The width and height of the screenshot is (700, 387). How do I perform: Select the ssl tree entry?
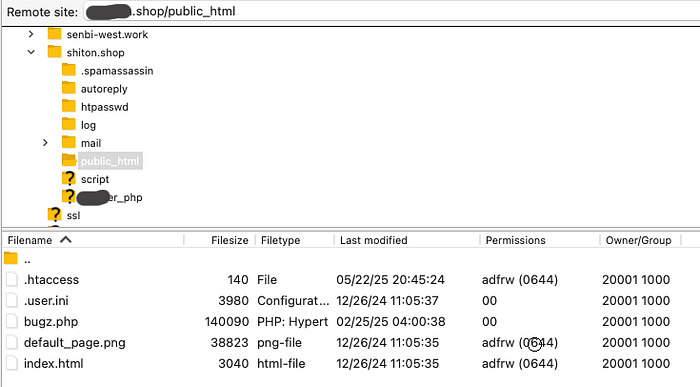73,216
